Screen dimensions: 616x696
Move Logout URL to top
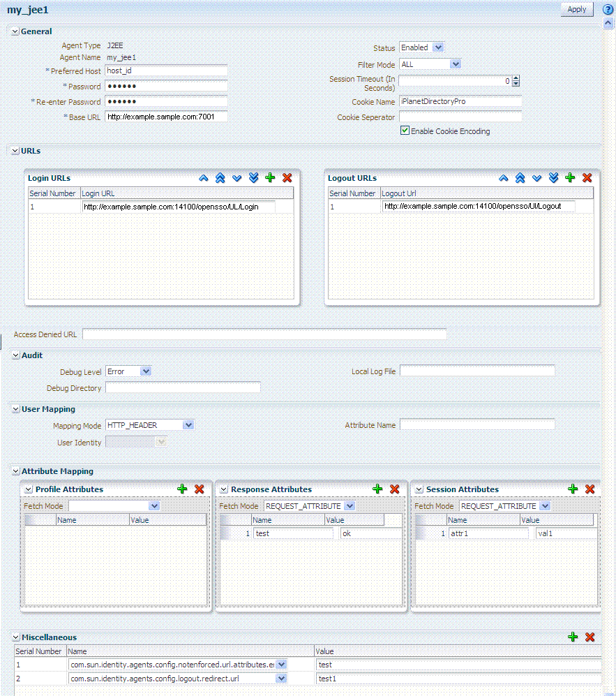tap(520, 178)
